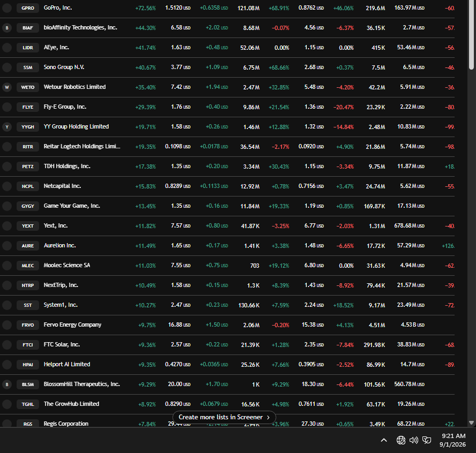Click the Helport AI logo circle

coord(7,365)
